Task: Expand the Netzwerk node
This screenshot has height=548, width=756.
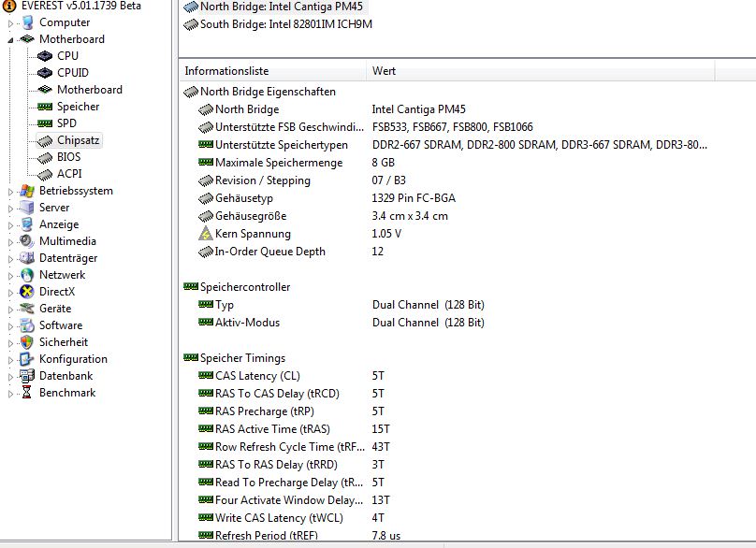Action: [10, 276]
